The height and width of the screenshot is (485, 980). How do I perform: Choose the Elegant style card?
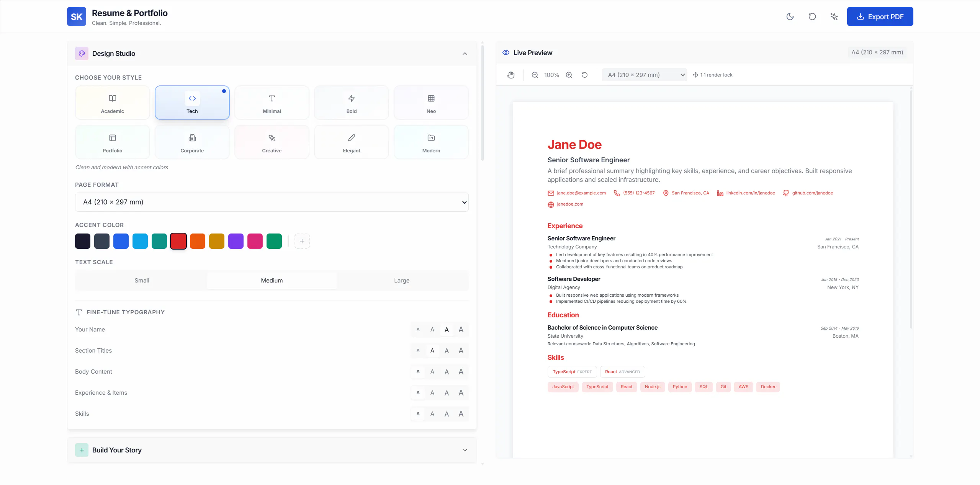click(x=351, y=142)
